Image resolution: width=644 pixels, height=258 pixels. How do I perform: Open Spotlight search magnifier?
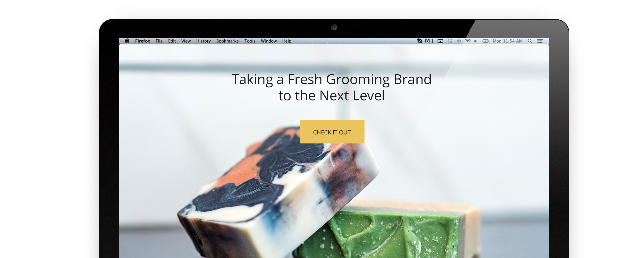click(530, 41)
